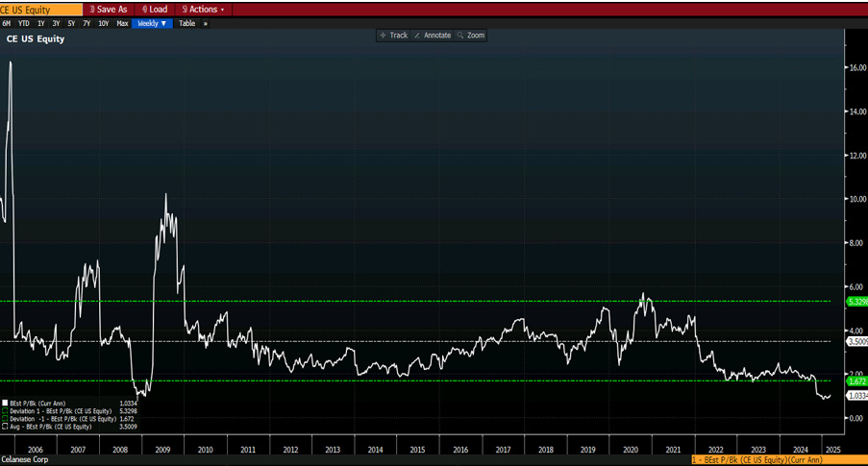Select the 7Y time range tab

tap(87, 23)
